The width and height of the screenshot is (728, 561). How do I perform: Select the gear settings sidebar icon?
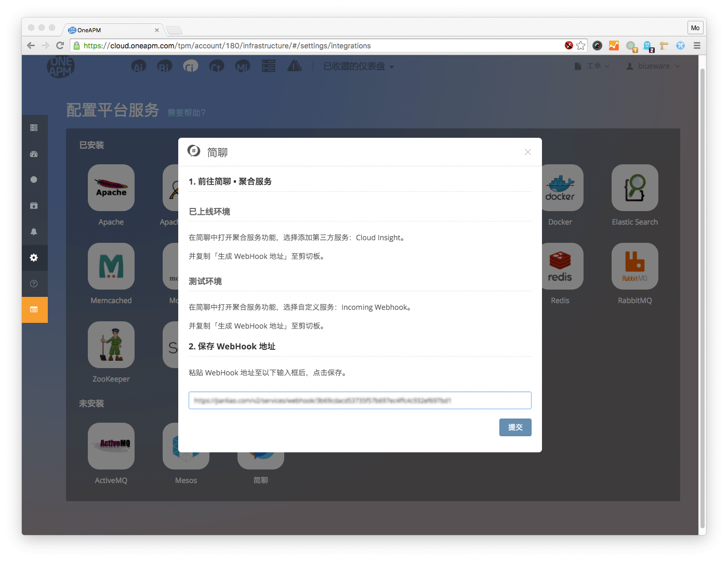pyautogui.click(x=34, y=258)
